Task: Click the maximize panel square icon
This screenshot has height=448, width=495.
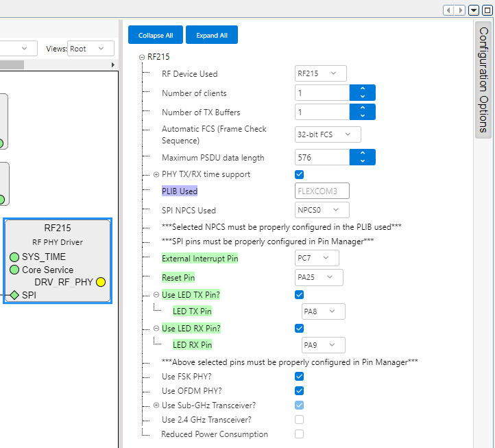Action: coord(487,10)
